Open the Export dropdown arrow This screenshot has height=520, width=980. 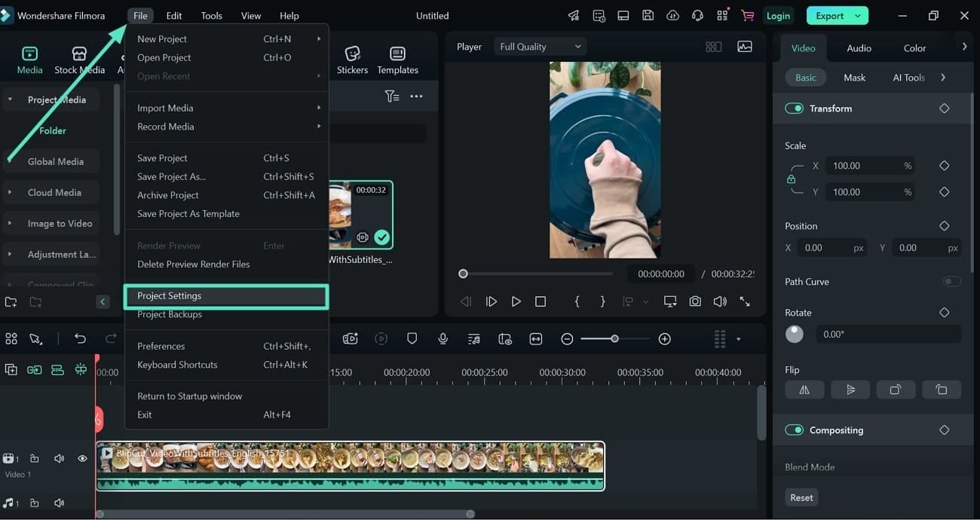click(x=858, y=16)
